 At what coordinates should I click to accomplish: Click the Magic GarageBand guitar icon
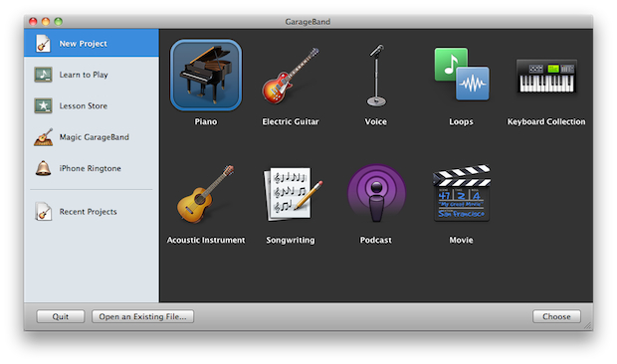[43, 137]
